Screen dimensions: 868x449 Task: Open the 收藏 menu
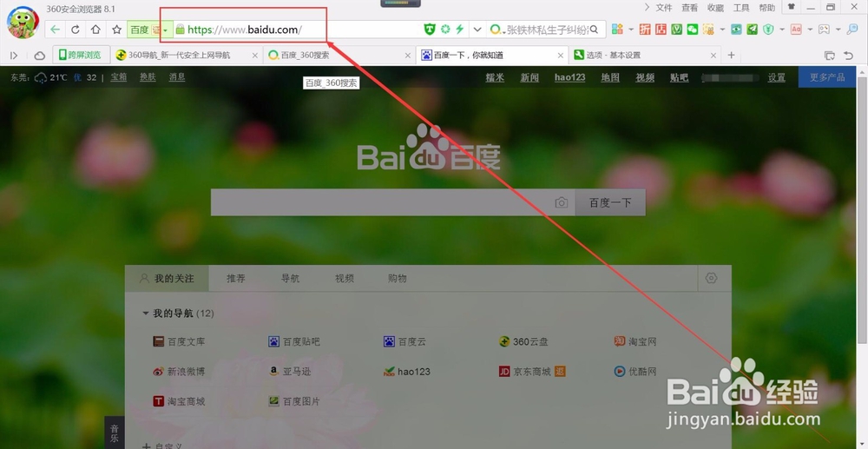click(x=716, y=8)
